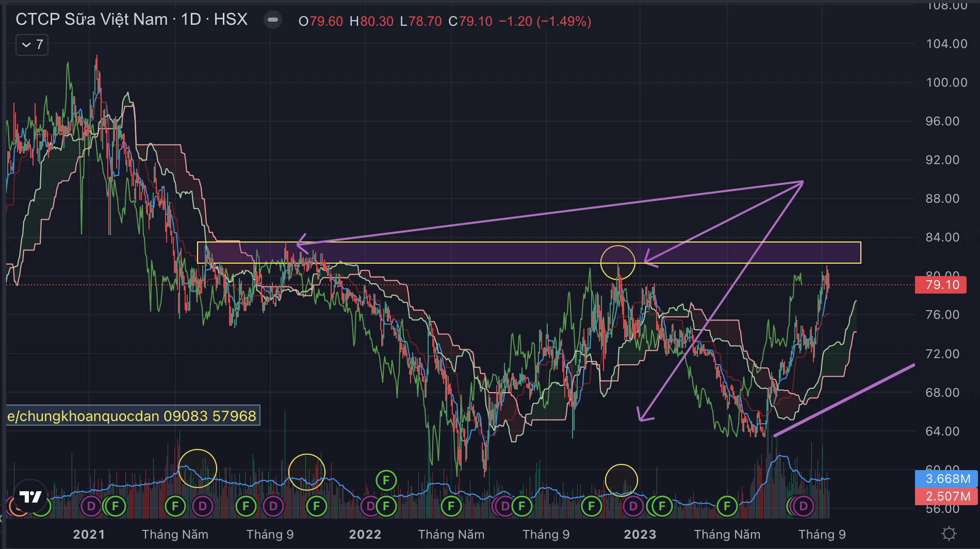Click the lower F marker near 2022
This screenshot has height=549, width=980.
tap(386, 506)
